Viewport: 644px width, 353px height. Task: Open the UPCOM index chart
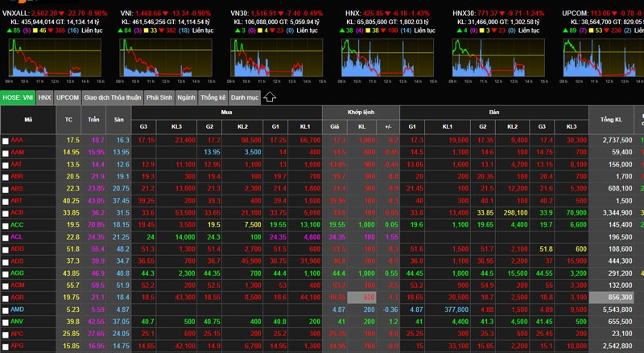coord(603,58)
